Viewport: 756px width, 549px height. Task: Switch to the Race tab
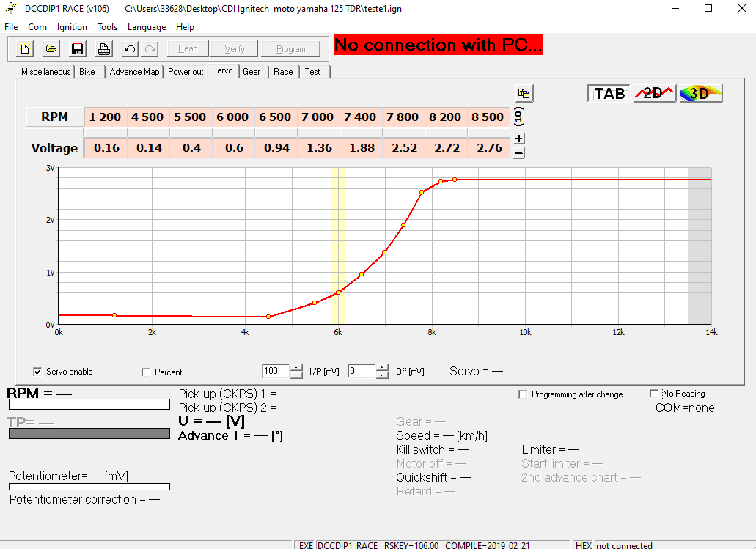coord(283,72)
